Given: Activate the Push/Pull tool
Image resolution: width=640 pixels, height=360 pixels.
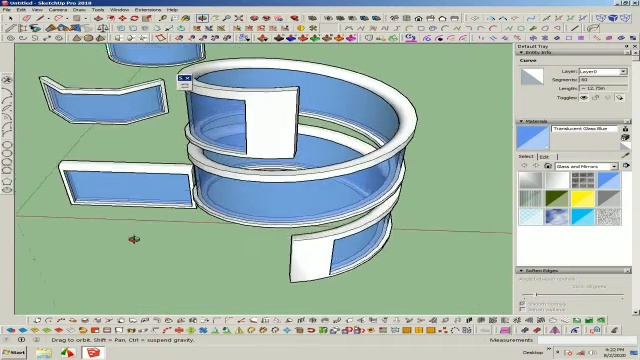Looking at the screenshot, I should pyautogui.click(x=98, y=18).
